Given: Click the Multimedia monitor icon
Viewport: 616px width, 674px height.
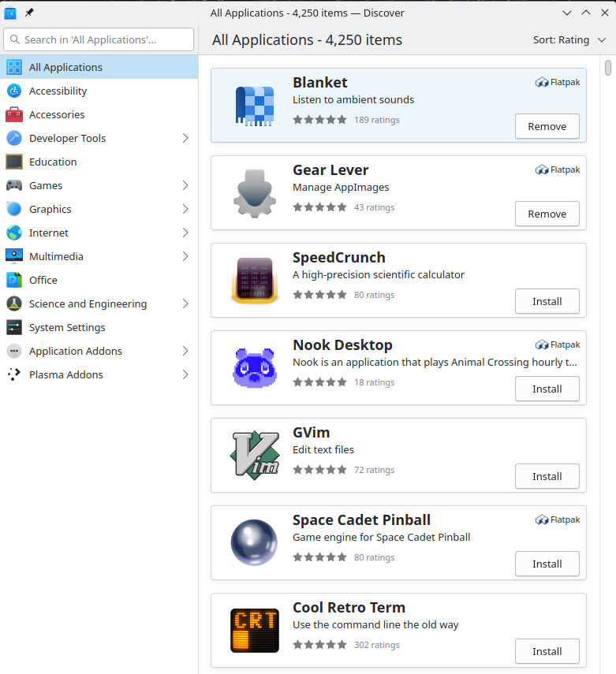Looking at the screenshot, I should [14, 256].
